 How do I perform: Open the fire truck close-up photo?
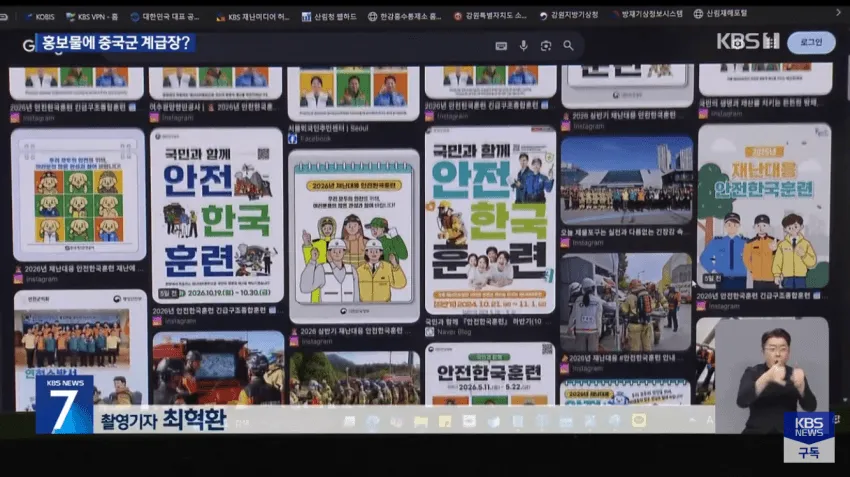coord(218,368)
